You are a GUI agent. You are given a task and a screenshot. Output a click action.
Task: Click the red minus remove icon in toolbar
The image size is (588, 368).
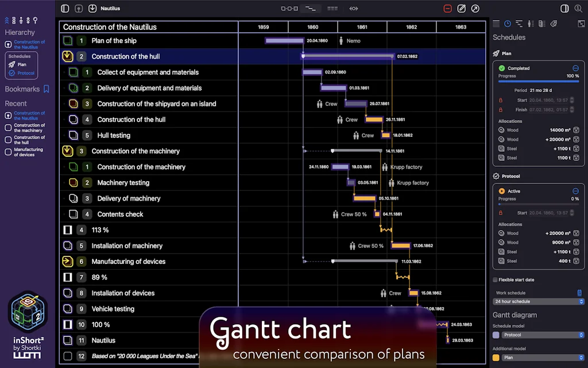click(x=448, y=9)
